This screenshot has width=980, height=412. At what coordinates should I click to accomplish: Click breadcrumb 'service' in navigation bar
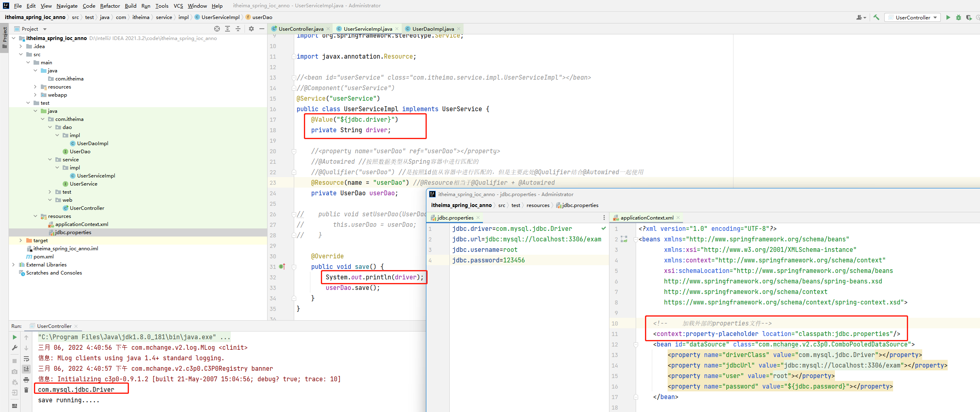pyautogui.click(x=164, y=17)
